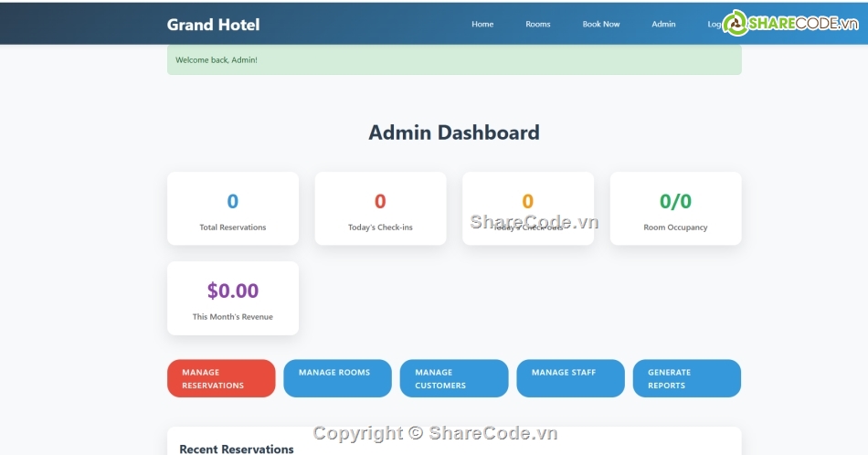Open the Room Occupancy stat card

tap(675, 209)
